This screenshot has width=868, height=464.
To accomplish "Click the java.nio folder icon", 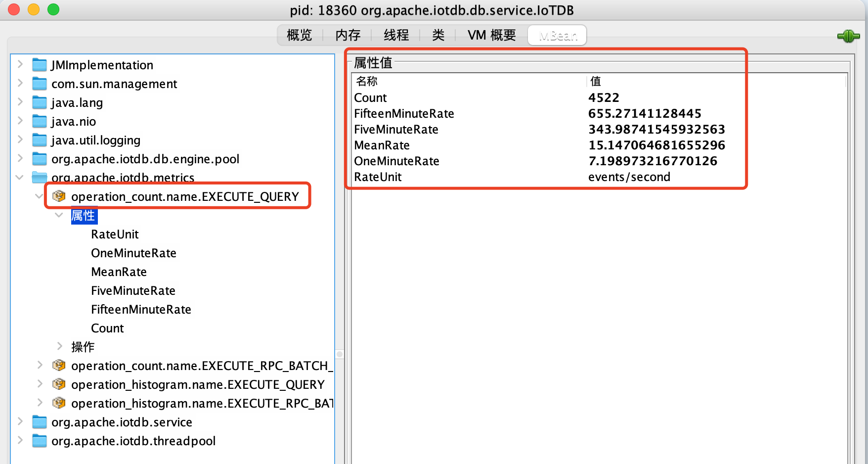I will (40, 121).
